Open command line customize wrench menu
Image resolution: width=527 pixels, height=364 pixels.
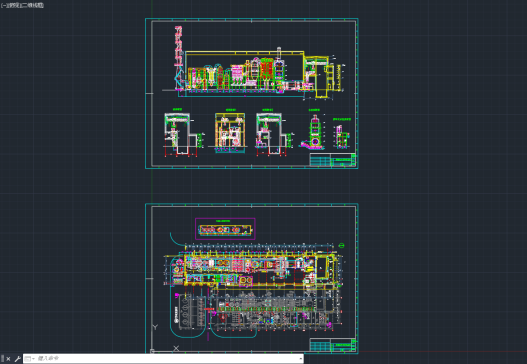coord(17,359)
